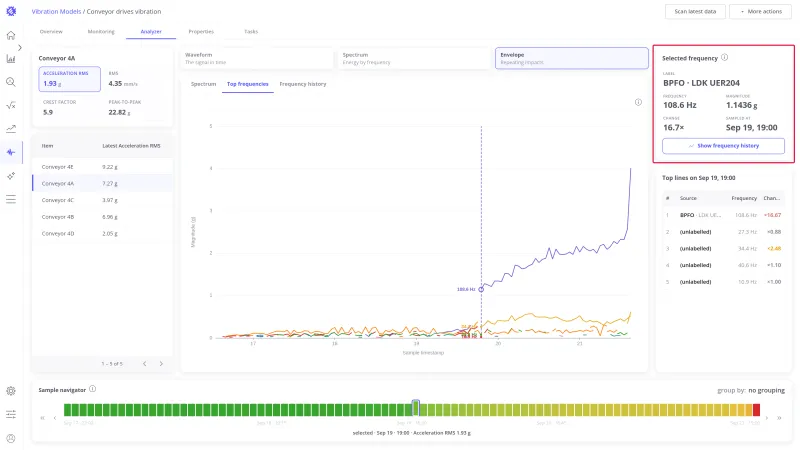
Task: Select the Acceleration RMS metric card
Action: (x=69, y=79)
